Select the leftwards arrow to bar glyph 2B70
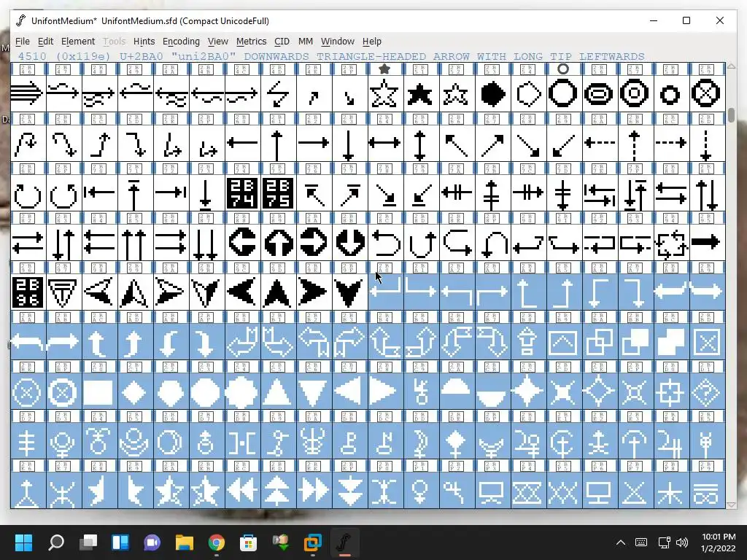 (x=99, y=192)
